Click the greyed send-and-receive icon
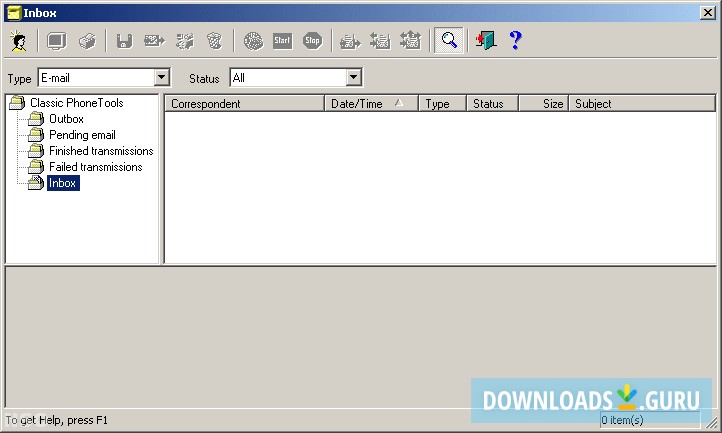Image resolution: width=722 pixels, height=433 pixels. click(x=410, y=41)
